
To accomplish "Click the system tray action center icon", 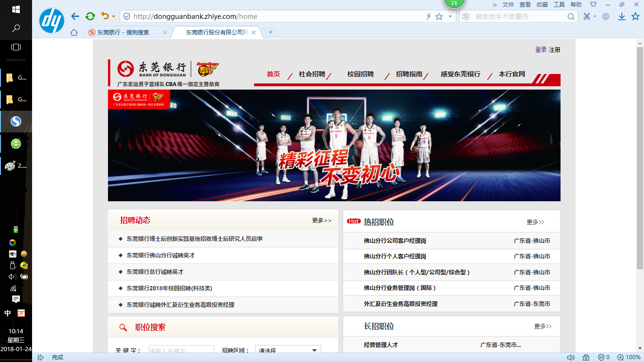I will coord(16,299).
